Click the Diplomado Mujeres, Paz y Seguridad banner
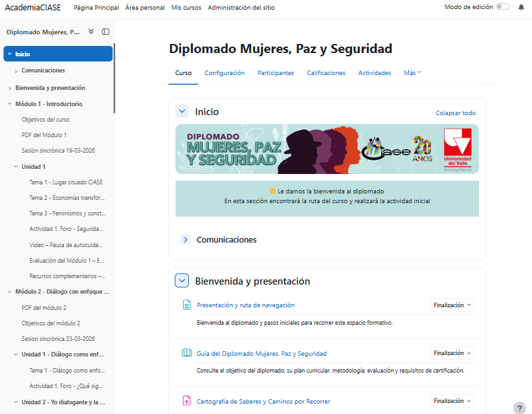The image size is (532, 414). [x=327, y=149]
